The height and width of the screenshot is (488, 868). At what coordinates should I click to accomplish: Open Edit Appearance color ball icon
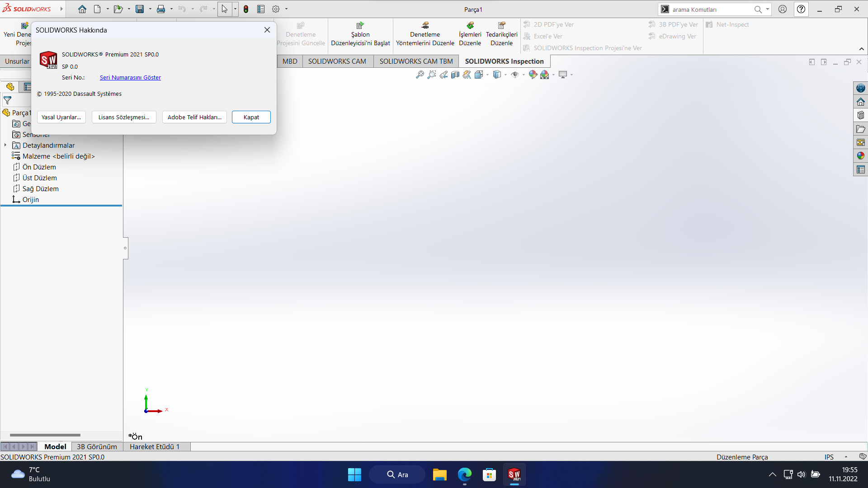pos(533,75)
